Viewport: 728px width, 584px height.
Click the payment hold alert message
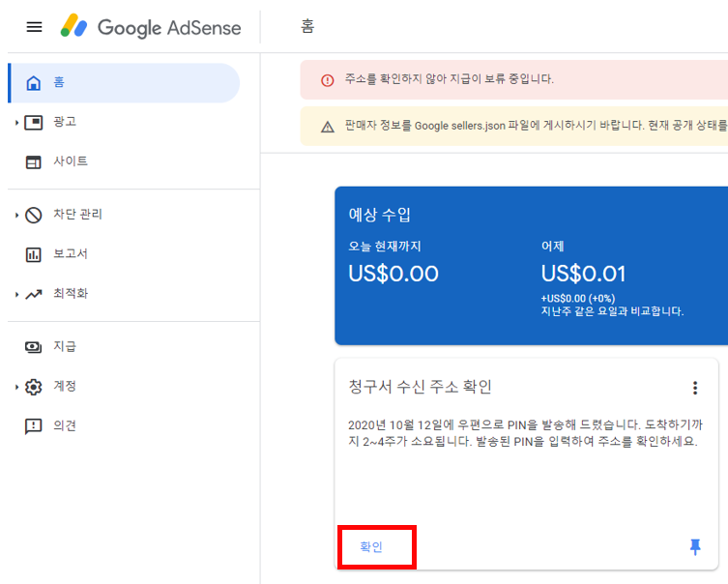[449, 79]
